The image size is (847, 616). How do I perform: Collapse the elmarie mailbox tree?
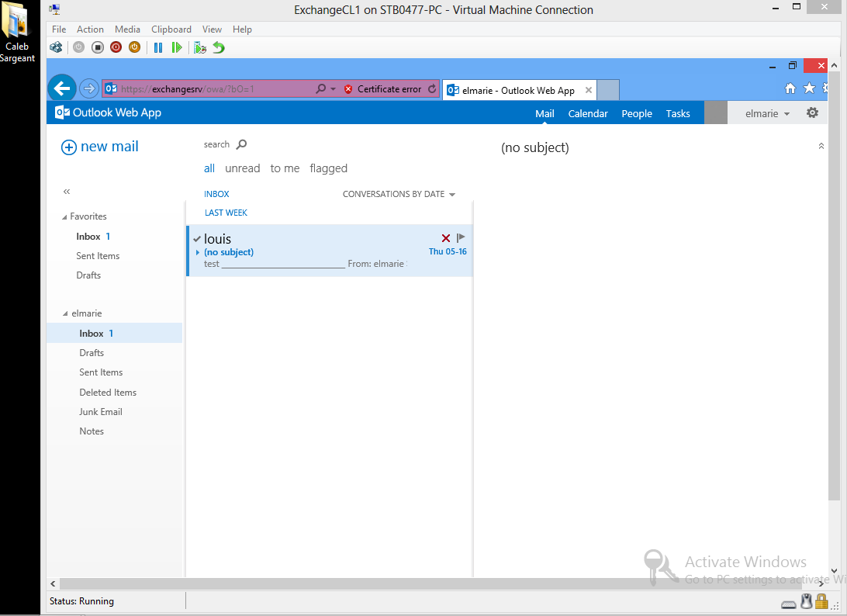pyautogui.click(x=65, y=314)
